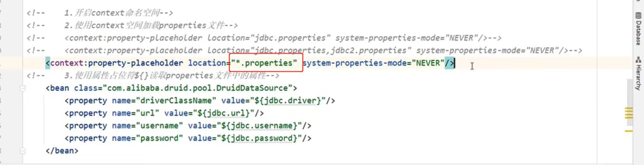Click the comment '1.开启context命名空间'

click(114, 13)
